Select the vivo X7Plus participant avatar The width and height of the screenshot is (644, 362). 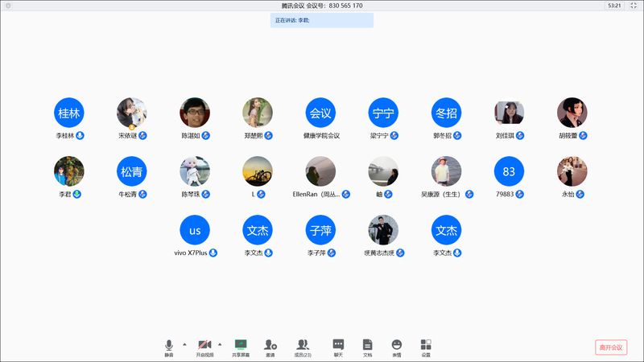194,230
